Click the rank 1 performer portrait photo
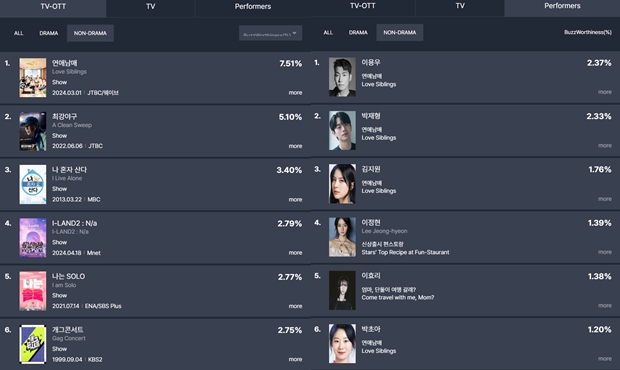The width and height of the screenshot is (620, 370). 342,77
